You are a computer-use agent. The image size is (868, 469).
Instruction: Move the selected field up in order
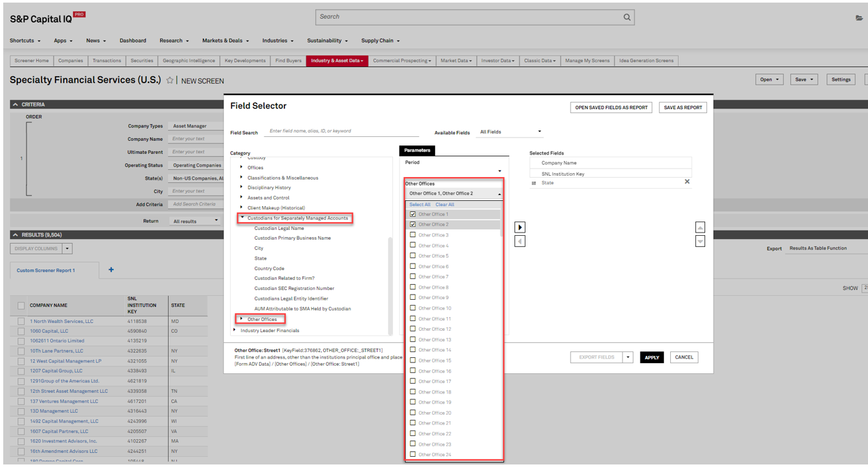(700, 227)
